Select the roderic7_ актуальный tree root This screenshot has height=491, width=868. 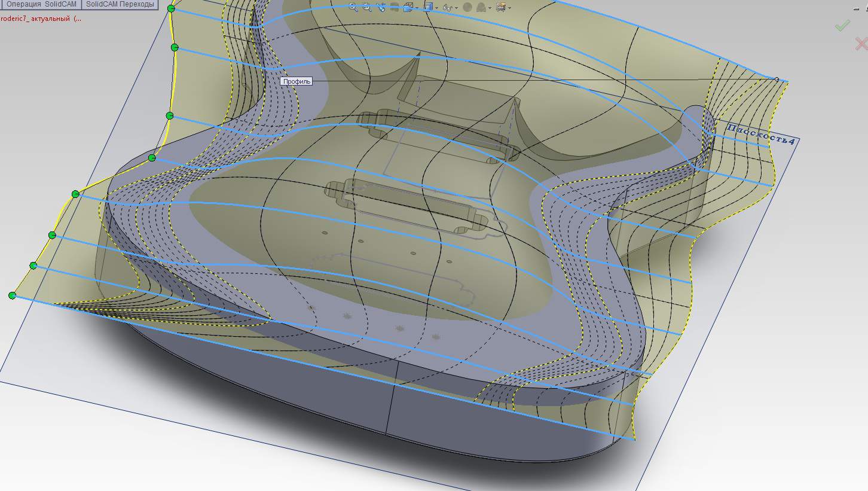click(x=41, y=19)
